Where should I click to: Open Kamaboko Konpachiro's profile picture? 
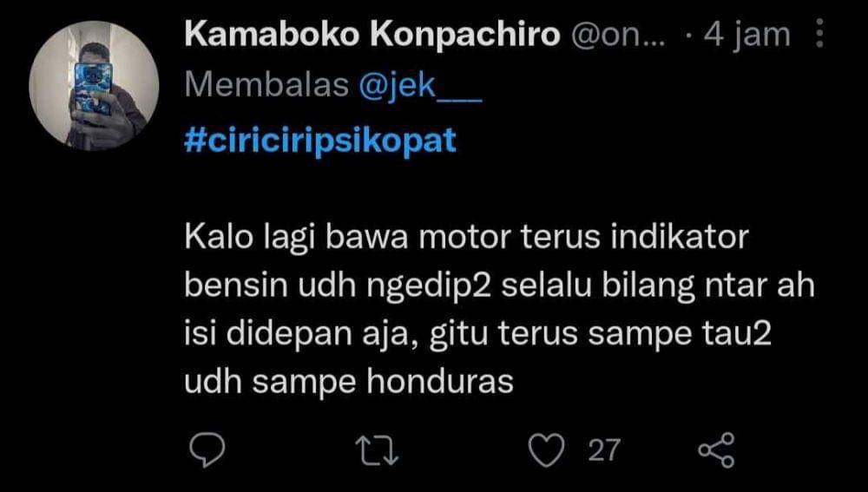pyautogui.click(x=94, y=86)
